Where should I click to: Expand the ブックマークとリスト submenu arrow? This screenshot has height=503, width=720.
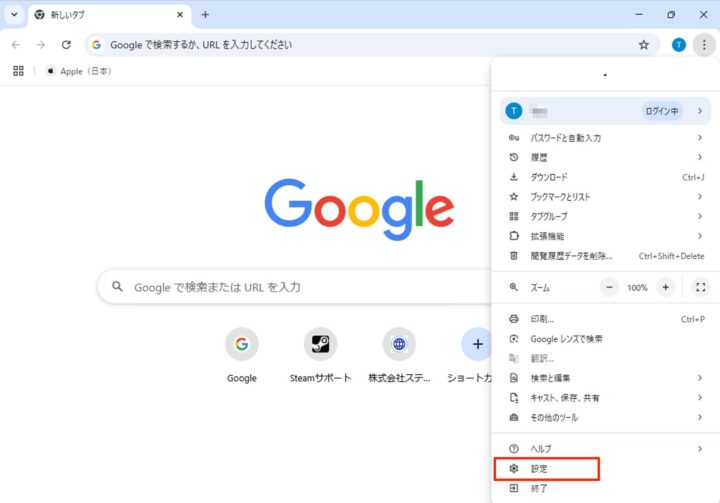[x=700, y=197]
